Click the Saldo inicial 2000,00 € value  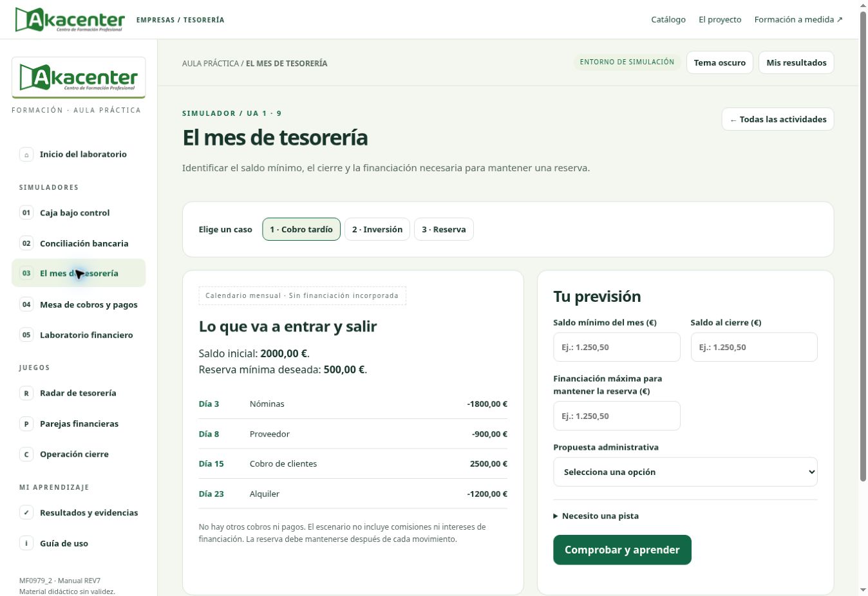284,353
